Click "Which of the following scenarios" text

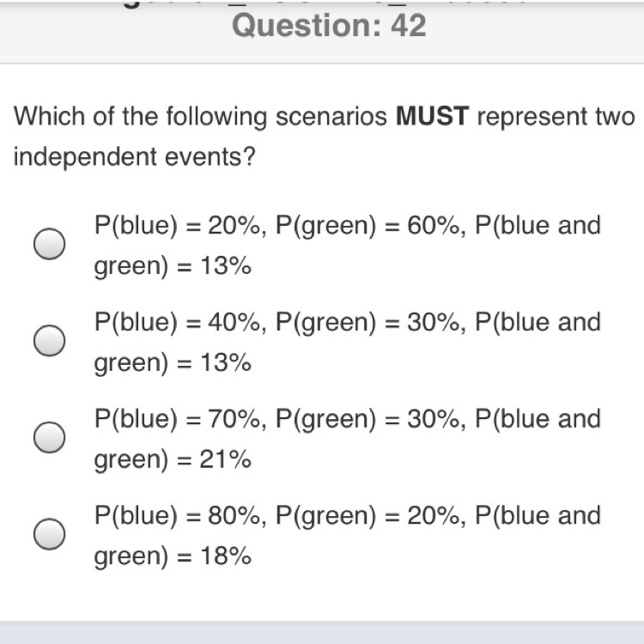click(199, 117)
